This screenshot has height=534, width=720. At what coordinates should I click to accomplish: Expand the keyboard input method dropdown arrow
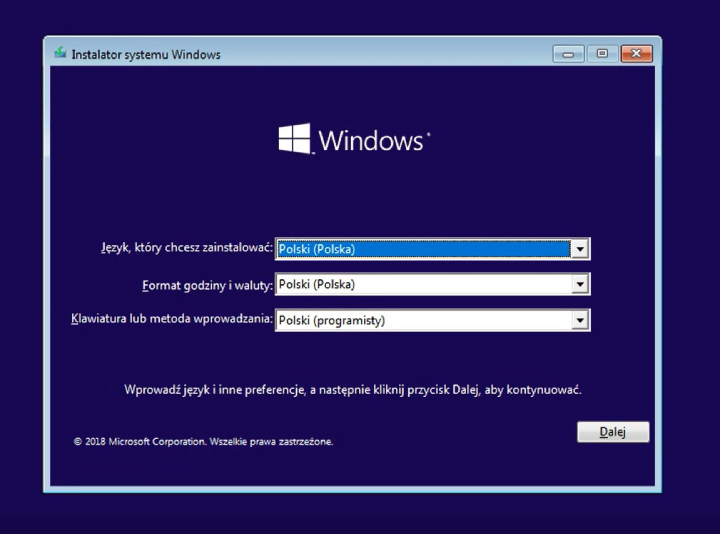[580, 320]
